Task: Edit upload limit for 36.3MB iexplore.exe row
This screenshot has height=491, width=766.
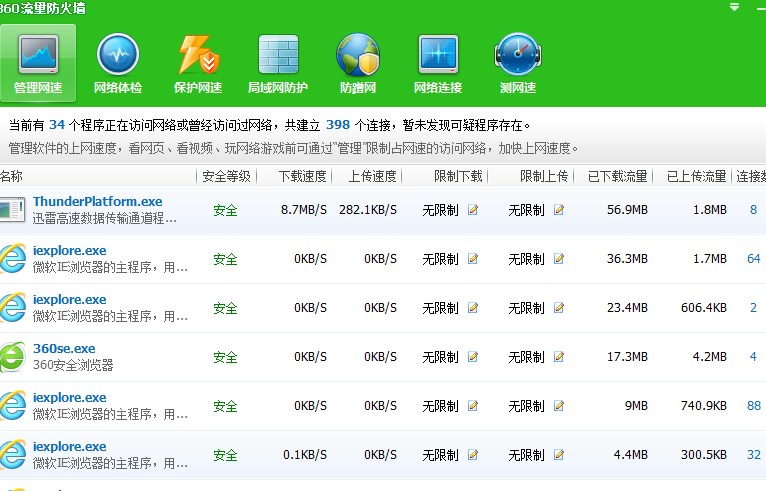Action: tap(559, 258)
